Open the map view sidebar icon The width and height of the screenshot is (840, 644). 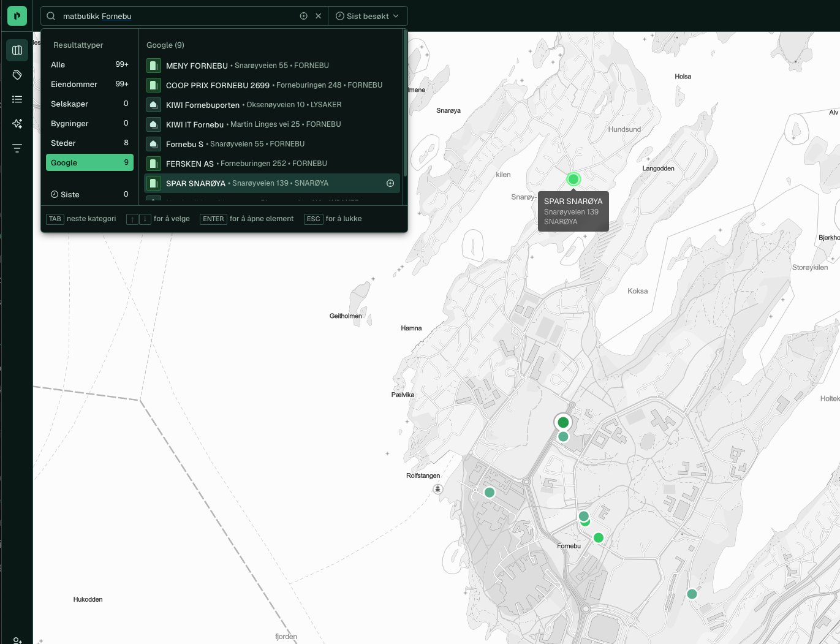click(17, 50)
